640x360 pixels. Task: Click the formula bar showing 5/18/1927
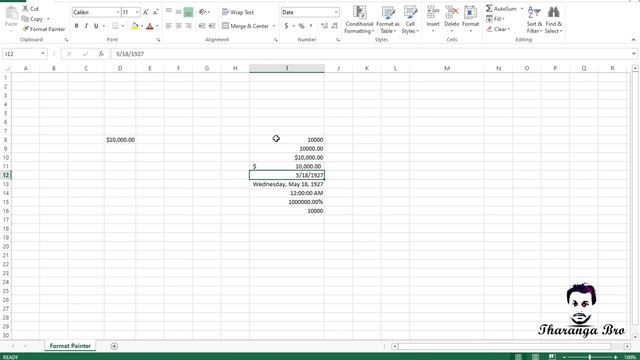(x=371, y=54)
